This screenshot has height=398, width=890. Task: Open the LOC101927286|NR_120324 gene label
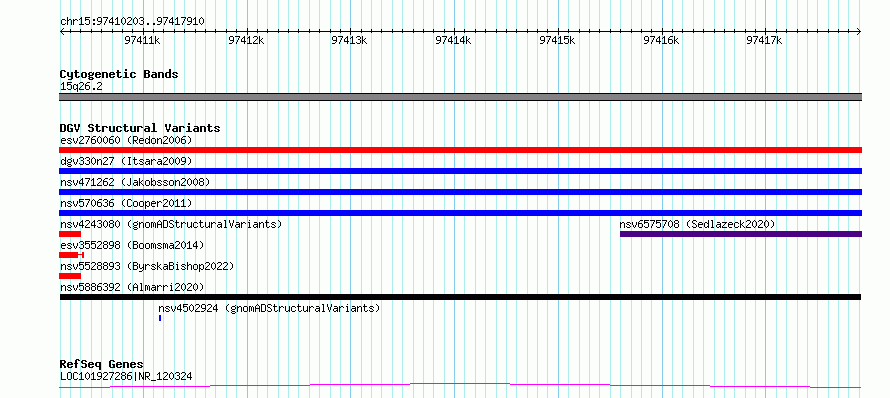point(126,376)
